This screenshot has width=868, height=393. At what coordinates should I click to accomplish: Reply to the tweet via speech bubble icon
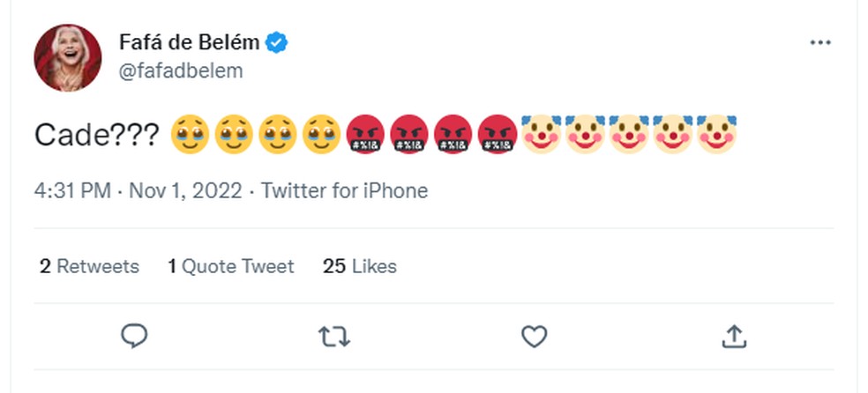pyautogui.click(x=133, y=336)
